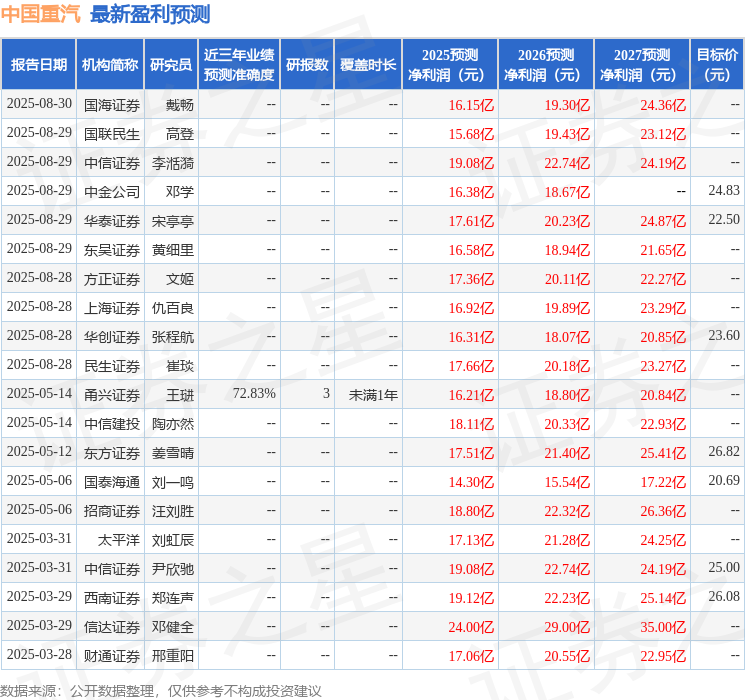Click the 研报数 column header

pyautogui.click(x=307, y=65)
